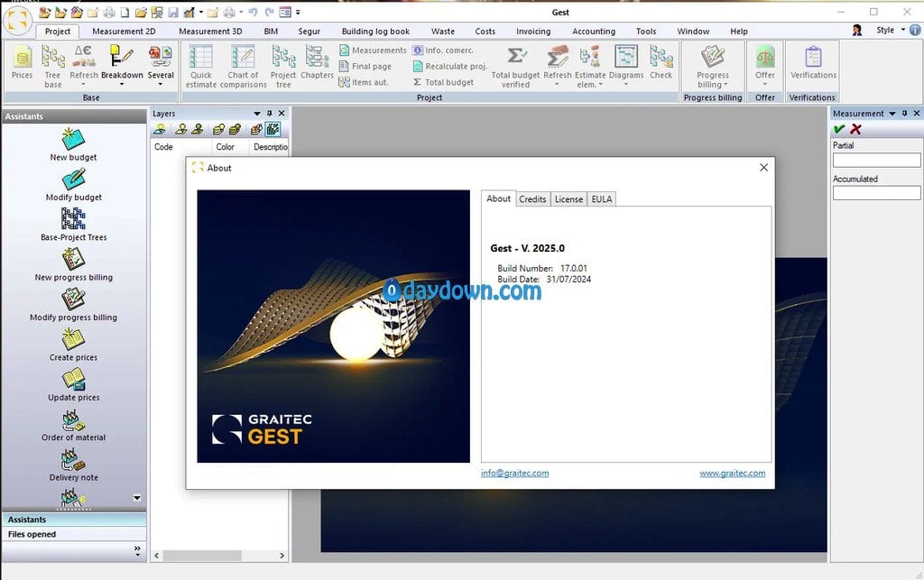Open the Measurement panel options arrow
924x580 pixels.
[892, 114]
